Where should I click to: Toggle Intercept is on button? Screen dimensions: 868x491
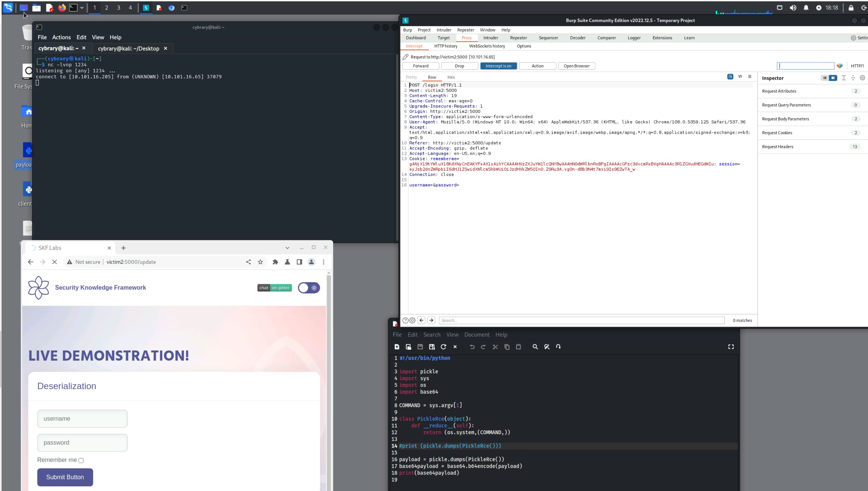point(498,66)
